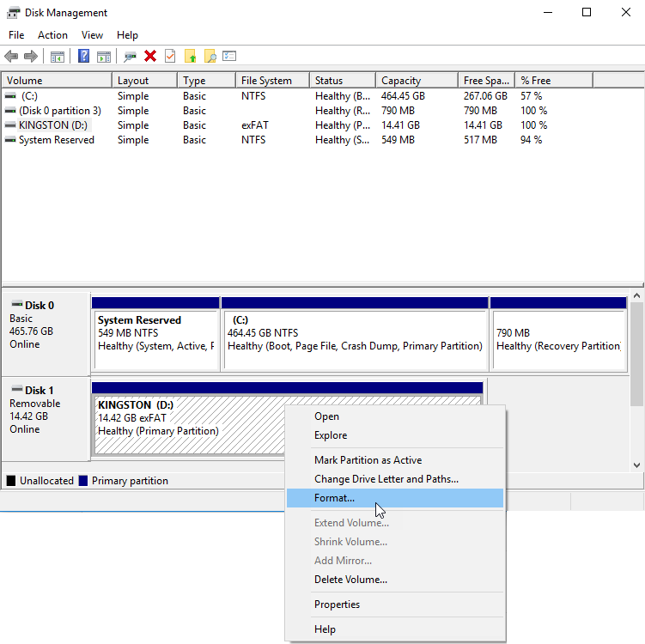Image resolution: width=645 pixels, height=644 pixels.
Task: Click the Back arrow toolbar icon
Action: 11,56
